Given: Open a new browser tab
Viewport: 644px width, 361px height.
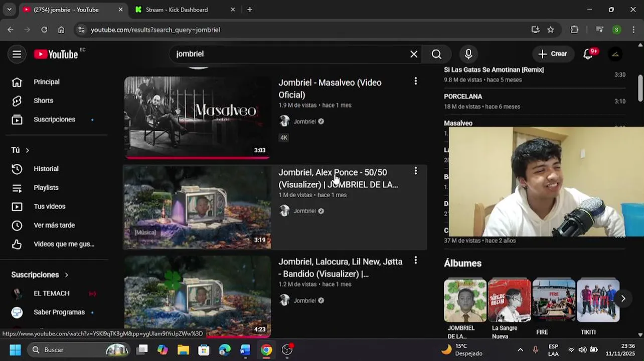Looking at the screenshot, I should (250, 10).
